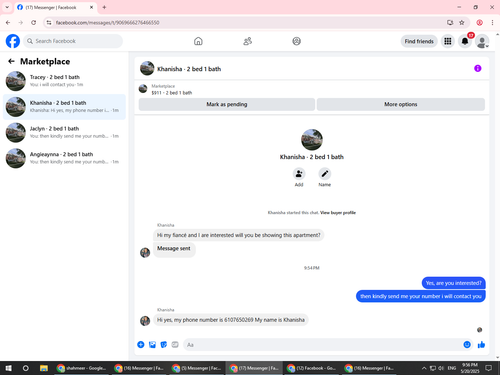The image size is (500, 375).
Task: Click the $911 - 2 bed 1 bath listing
Action: pyautogui.click(x=172, y=93)
